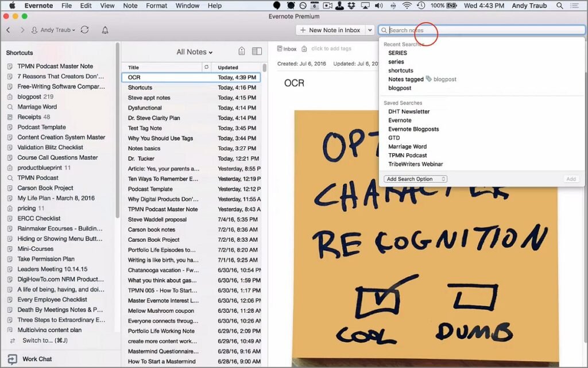Select the TribeWriters Webinar saved search
This screenshot has width=588, height=368.
[x=416, y=164]
